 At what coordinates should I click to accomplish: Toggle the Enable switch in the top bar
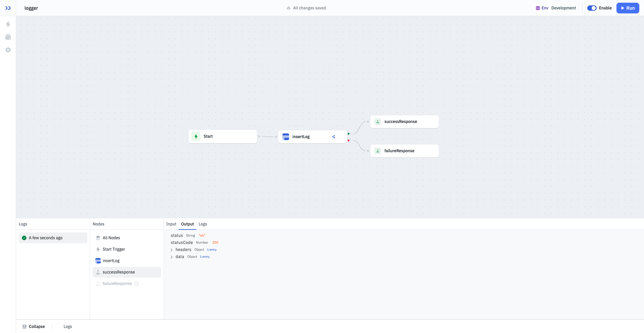coord(592,8)
